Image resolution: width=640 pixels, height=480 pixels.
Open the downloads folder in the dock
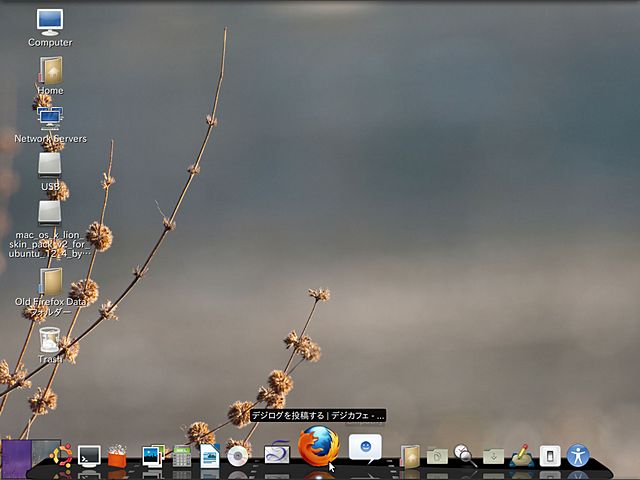(493, 456)
